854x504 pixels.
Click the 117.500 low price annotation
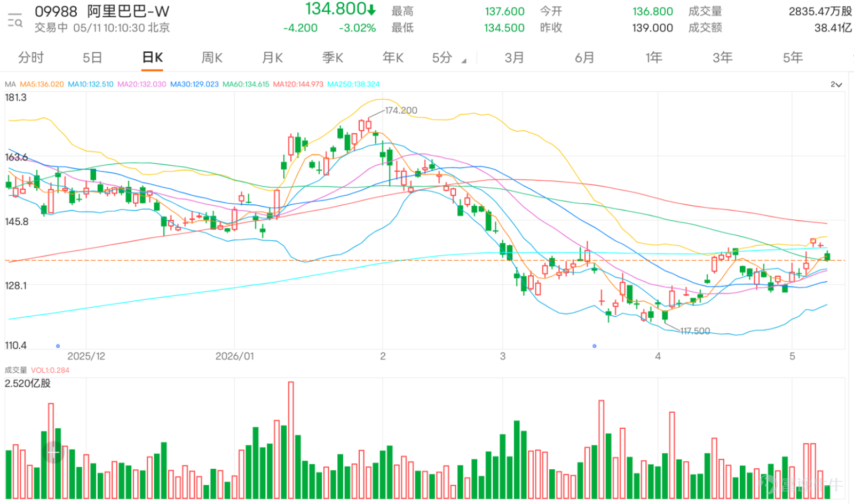695,331
